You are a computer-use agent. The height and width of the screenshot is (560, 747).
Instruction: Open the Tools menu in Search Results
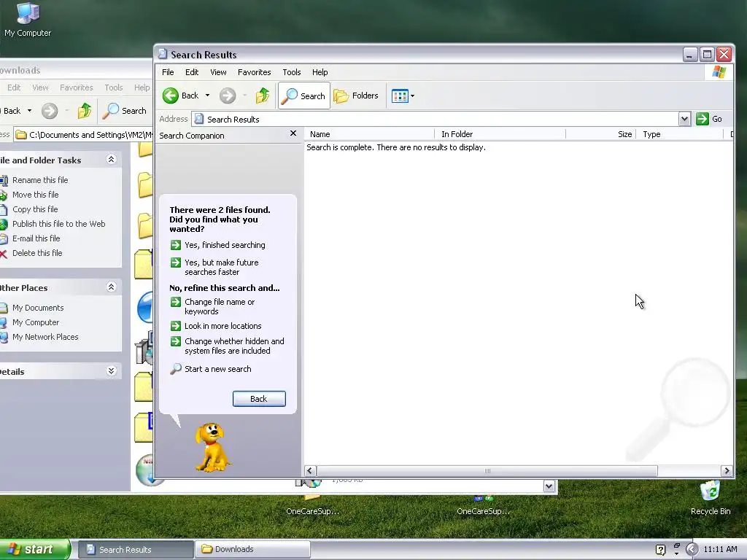coord(292,72)
